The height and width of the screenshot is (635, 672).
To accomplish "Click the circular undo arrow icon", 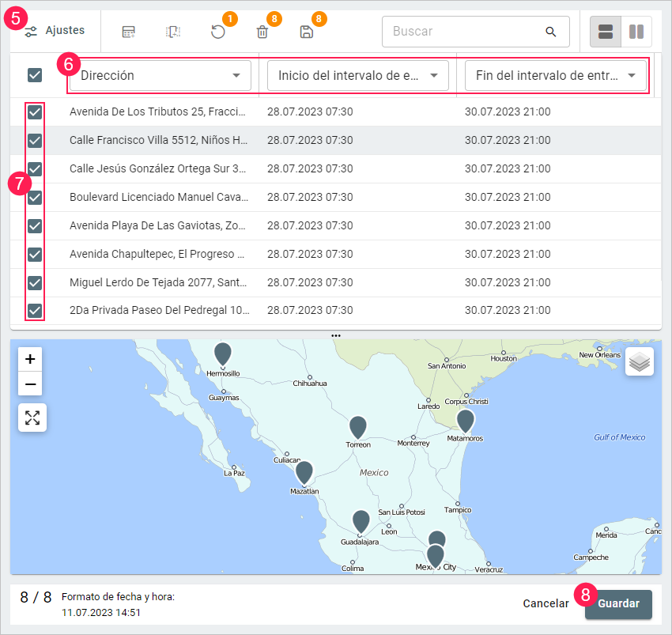I will pos(217,32).
